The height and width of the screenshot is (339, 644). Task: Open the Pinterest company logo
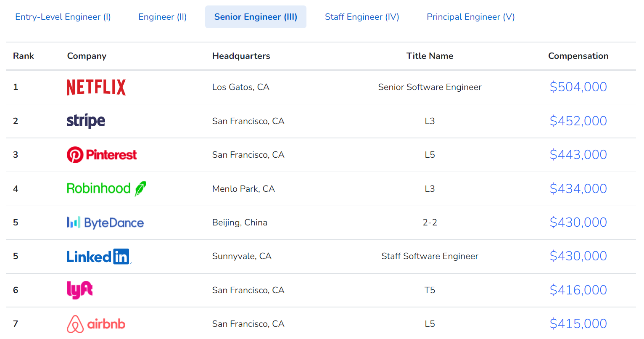pyautogui.click(x=102, y=155)
